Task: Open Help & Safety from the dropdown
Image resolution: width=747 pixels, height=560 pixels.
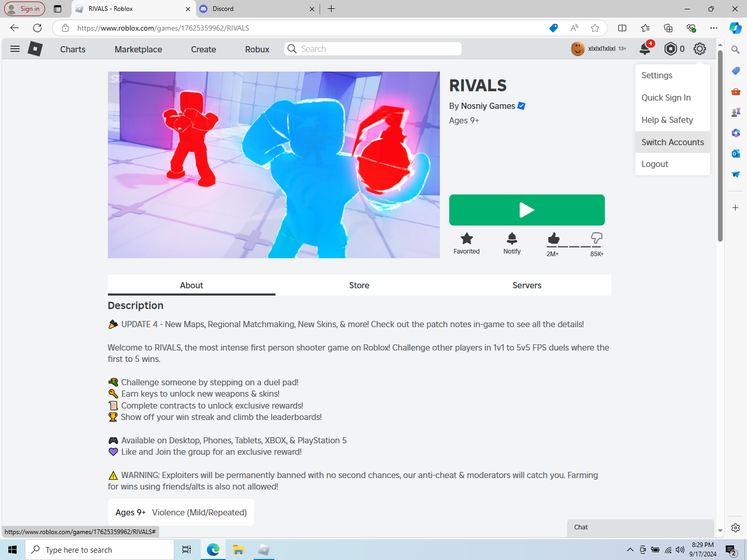Action: (x=673, y=120)
